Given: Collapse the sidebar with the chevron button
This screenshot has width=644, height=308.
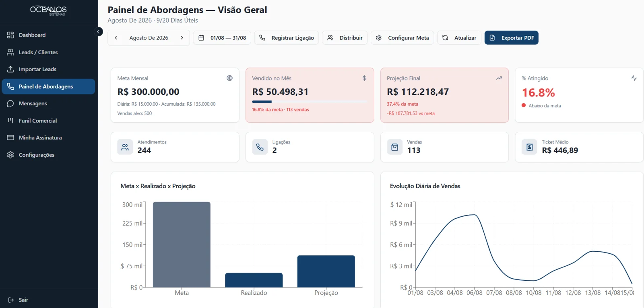Looking at the screenshot, I should (98, 32).
